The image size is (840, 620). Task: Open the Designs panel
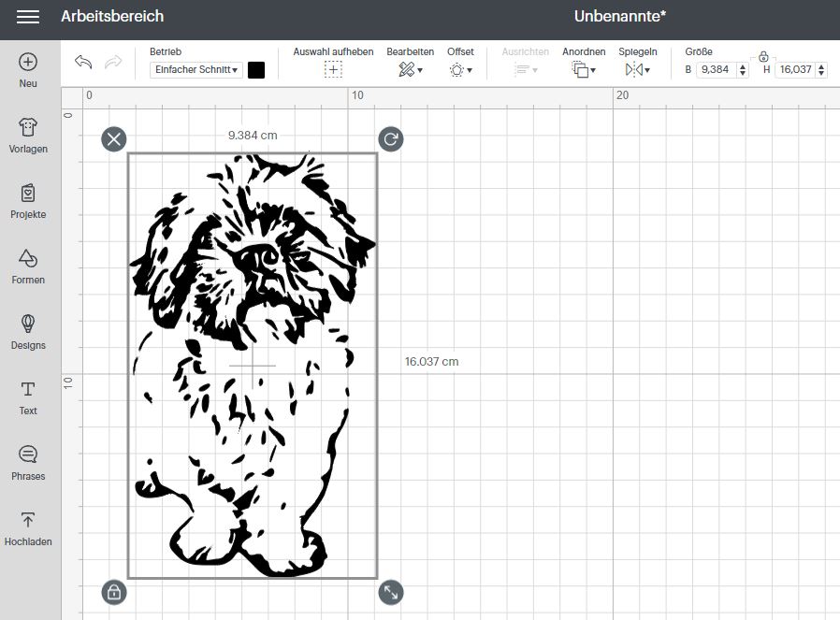coord(28,324)
